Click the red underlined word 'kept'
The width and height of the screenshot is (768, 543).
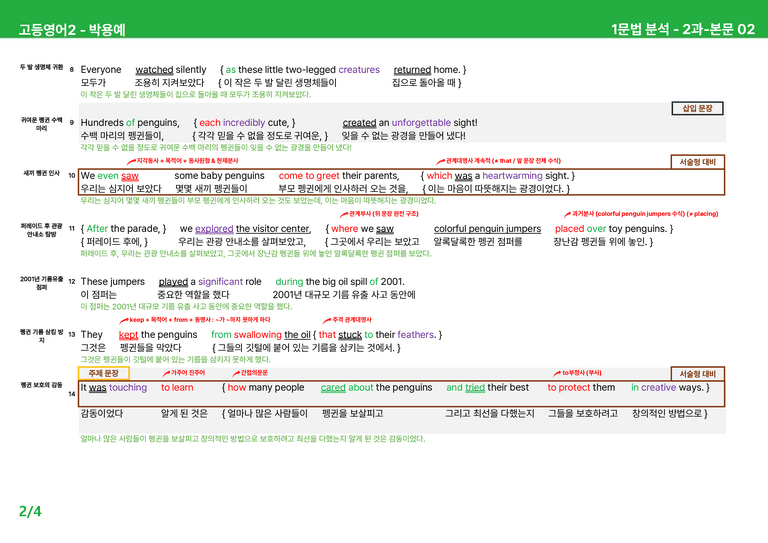pos(128,334)
